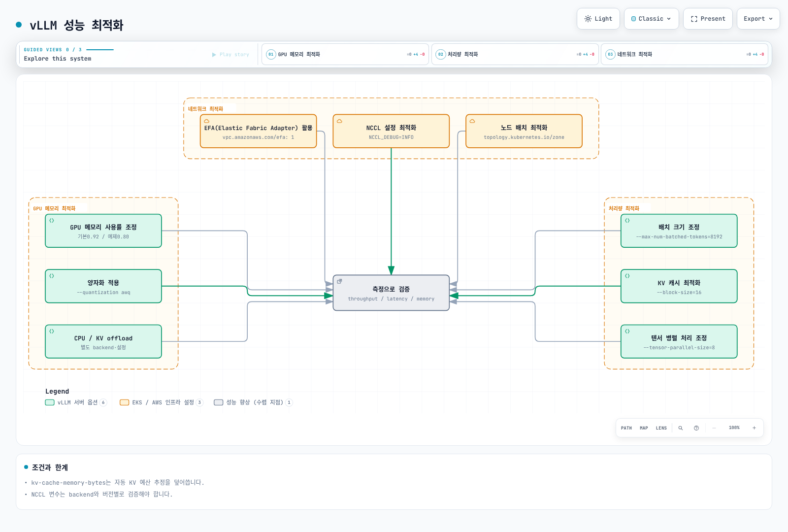Filter by 성능 향상 (수렴 지점) legend swatch

point(219,402)
